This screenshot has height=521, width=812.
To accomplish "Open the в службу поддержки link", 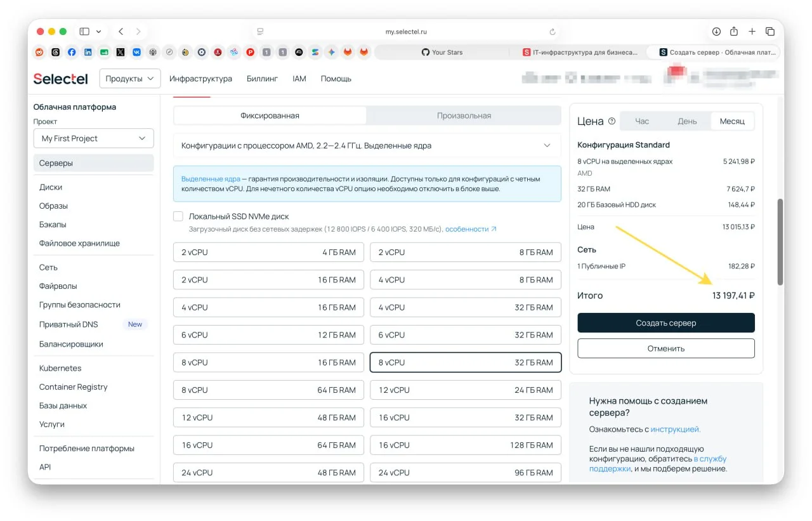I will point(658,464).
